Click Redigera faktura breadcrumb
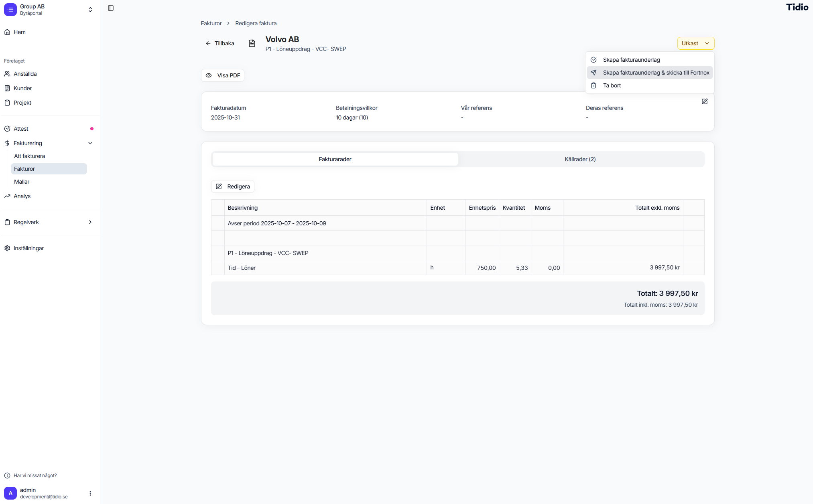The width and height of the screenshot is (813, 504). pos(256,23)
